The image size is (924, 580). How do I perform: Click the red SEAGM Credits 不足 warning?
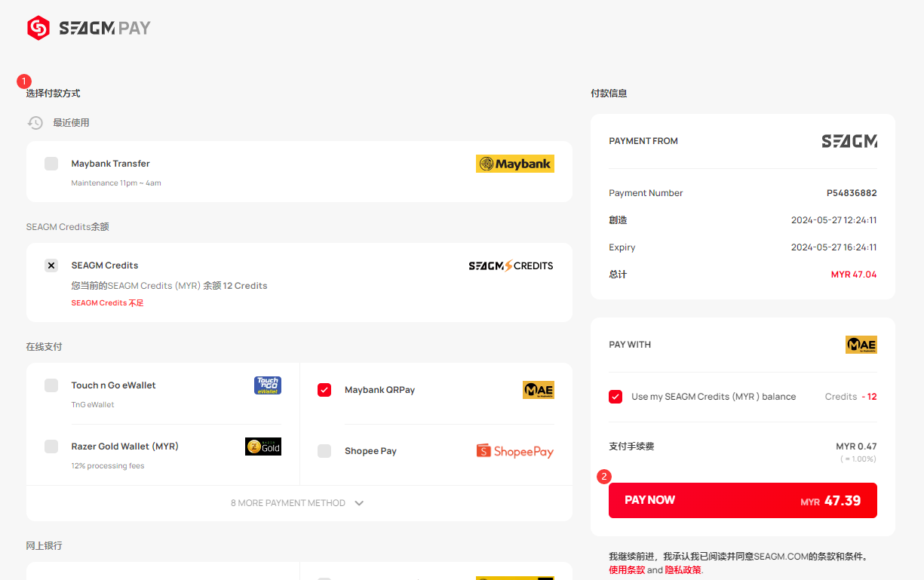tap(108, 303)
